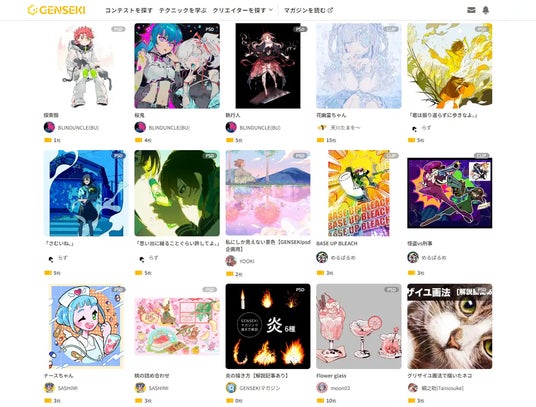Open the notifications bell icon
This screenshot has width=536, height=407.
coord(485,10)
